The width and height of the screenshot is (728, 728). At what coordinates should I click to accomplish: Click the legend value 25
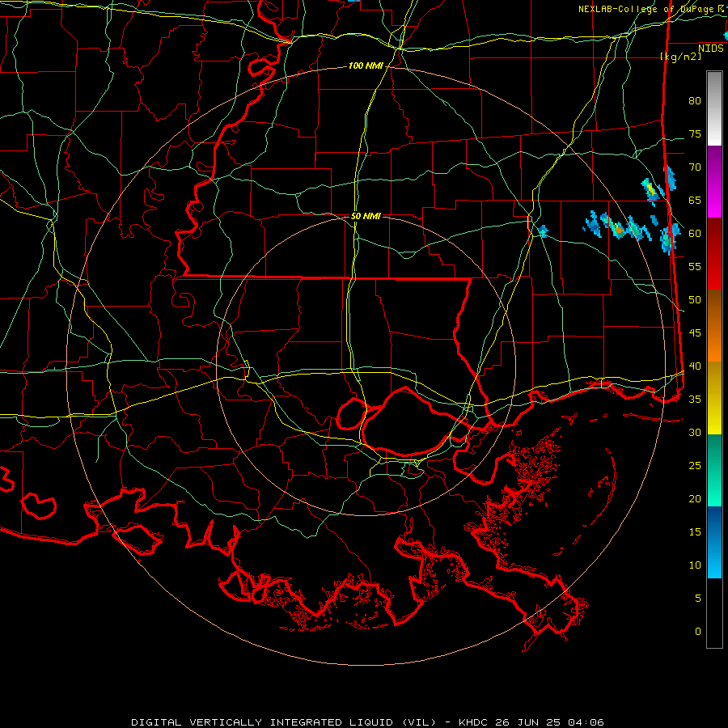695,466
